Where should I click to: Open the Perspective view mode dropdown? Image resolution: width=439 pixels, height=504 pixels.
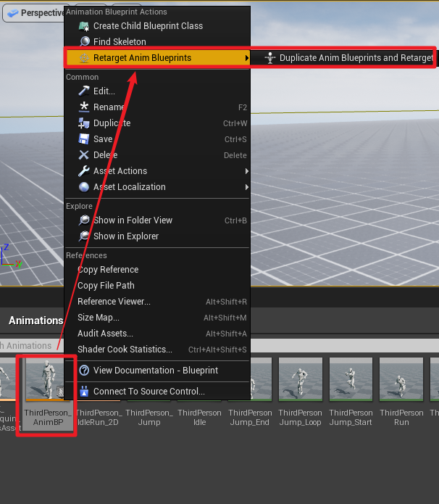[34, 13]
